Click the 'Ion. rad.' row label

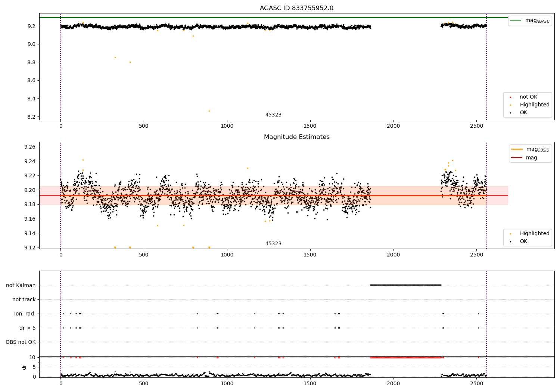click(x=25, y=314)
